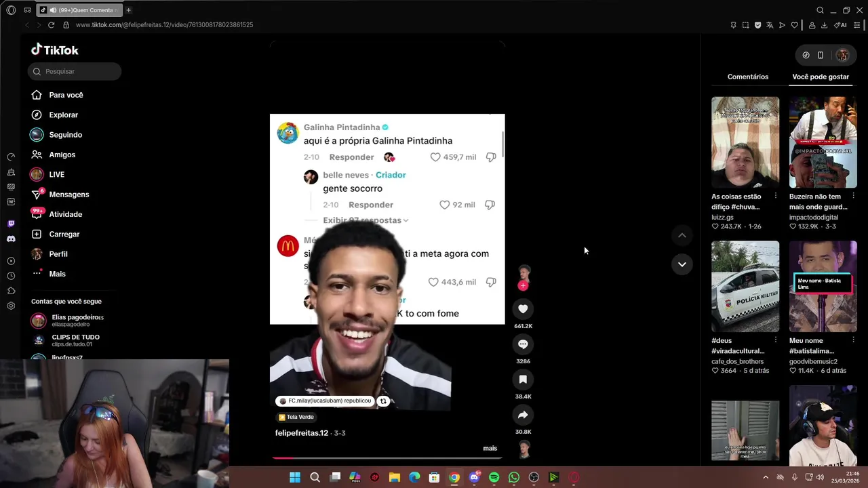The width and height of the screenshot is (868, 488).
Task: Open the browser AI assistant button
Action: 842,25
